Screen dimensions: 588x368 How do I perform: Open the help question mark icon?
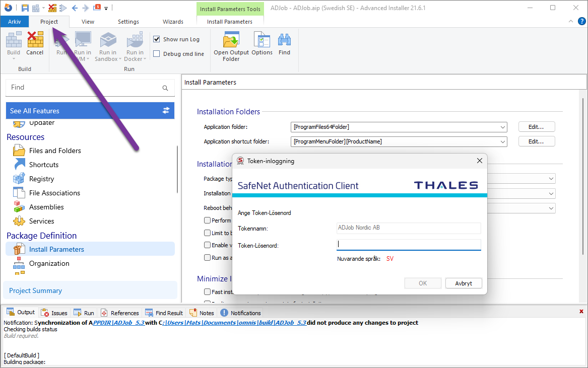[581, 21]
